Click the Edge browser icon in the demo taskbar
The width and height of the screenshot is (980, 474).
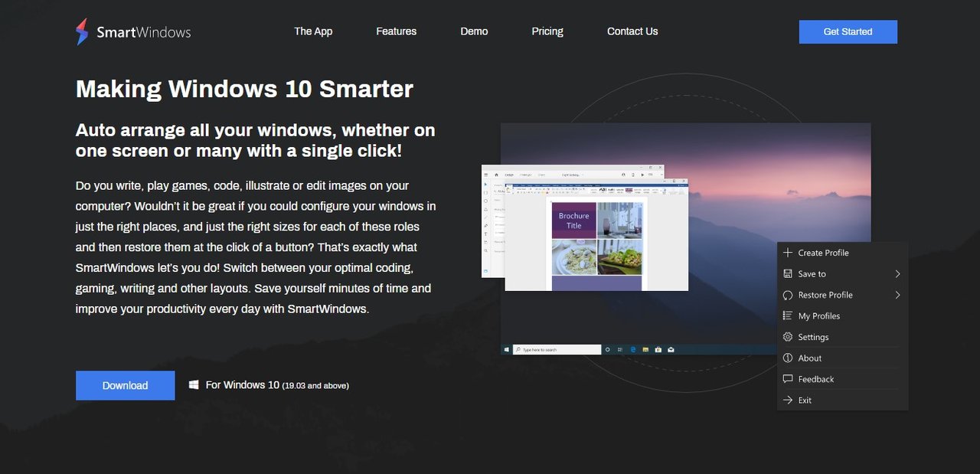pyautogui.click(x=633, y=349)
